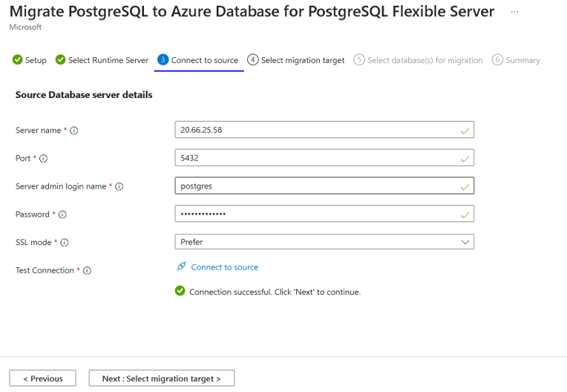
Task: Click the green success icon by Connection successful
Action: click(180, 291)
